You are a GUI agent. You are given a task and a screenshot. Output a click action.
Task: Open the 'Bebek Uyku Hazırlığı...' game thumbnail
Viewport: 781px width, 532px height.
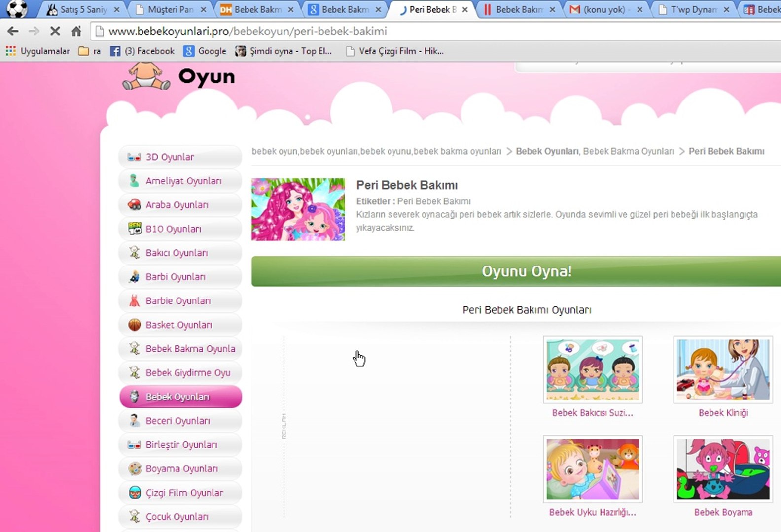[x=593, y=469]
